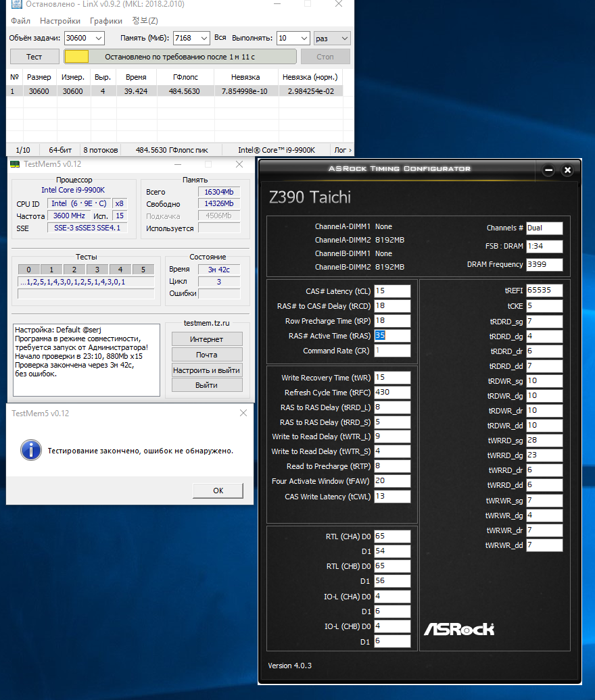Click the Стоп button in LinX
The image size is (595, 700).
[325, 57]
